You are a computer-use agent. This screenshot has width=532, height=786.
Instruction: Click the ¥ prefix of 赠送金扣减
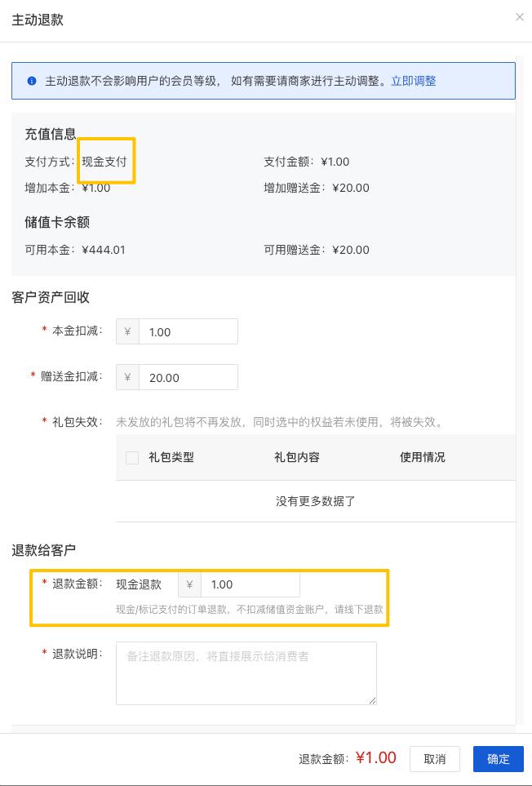point(127,377)
